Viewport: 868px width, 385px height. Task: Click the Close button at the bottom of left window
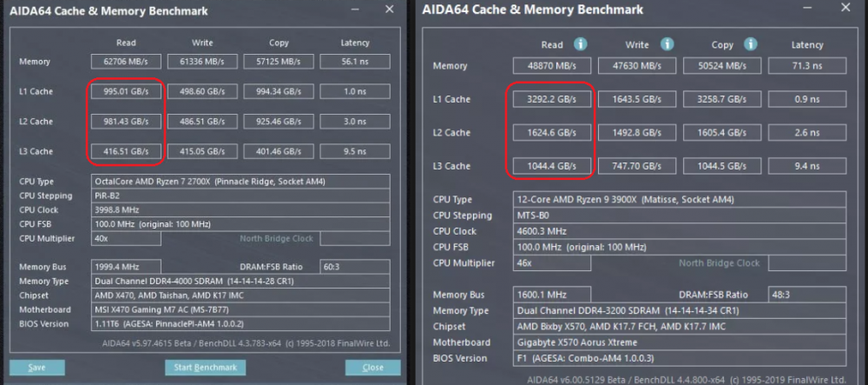(x=372, y=368)
